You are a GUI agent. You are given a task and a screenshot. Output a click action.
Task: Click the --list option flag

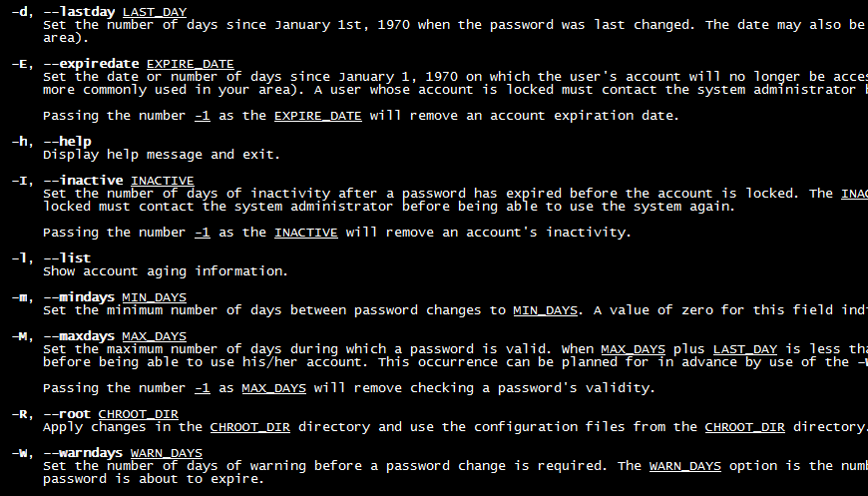[67, 258]
